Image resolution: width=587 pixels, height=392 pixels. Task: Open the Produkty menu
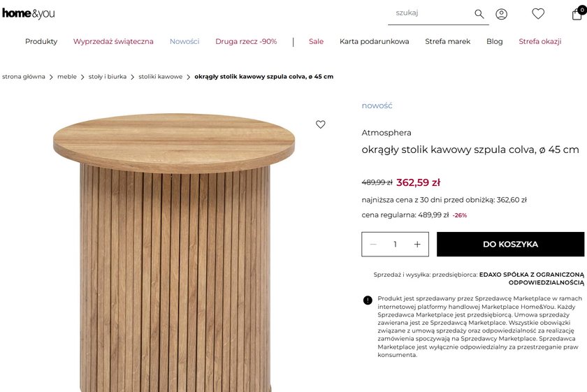point(41,42)
